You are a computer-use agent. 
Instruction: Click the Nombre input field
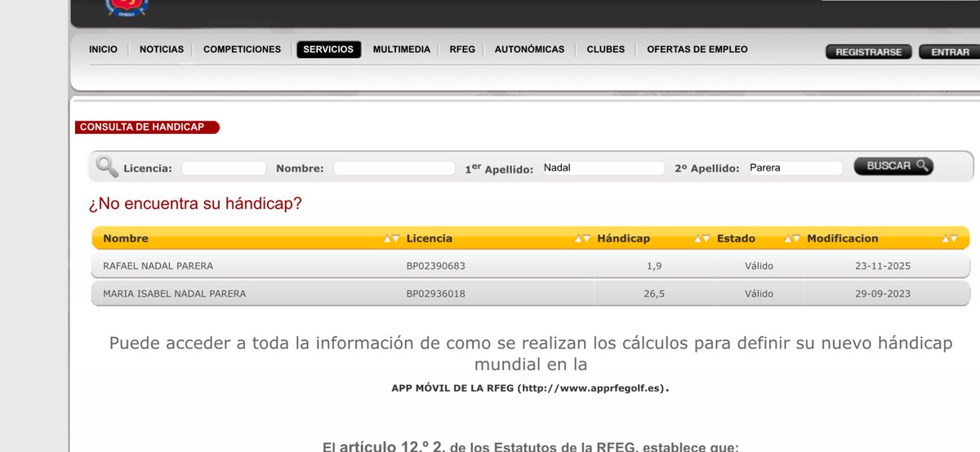[394, 168]
